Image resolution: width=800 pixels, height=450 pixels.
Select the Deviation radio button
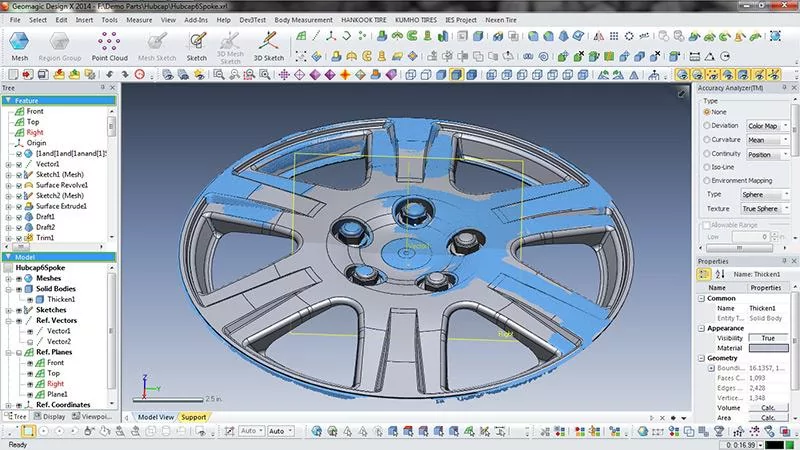[705, 126]
